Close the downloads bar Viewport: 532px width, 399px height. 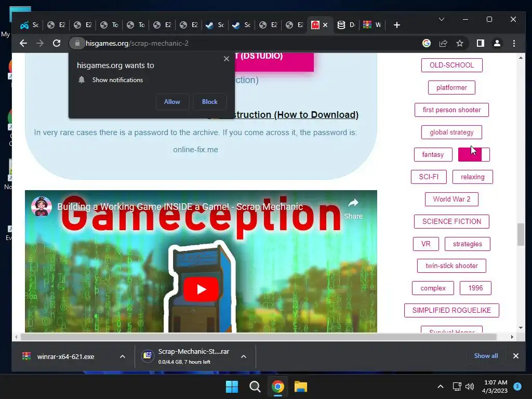click(x=516, y=356)
